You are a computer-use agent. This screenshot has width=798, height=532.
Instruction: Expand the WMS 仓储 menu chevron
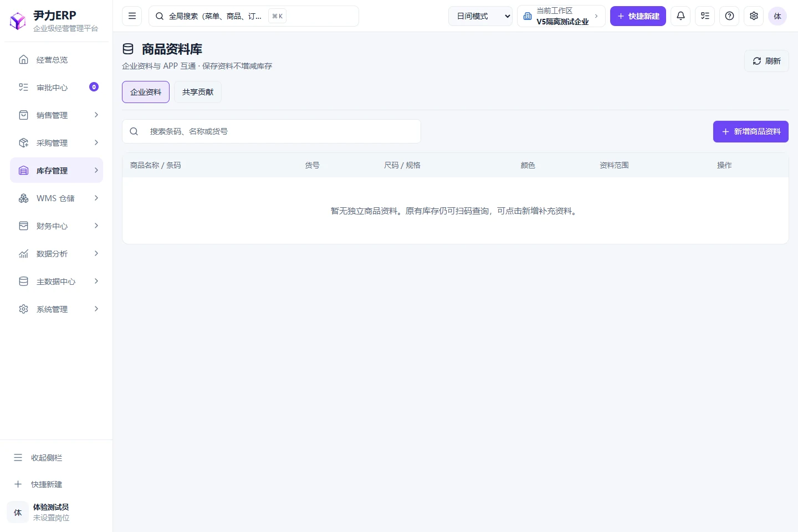point(96,198)
